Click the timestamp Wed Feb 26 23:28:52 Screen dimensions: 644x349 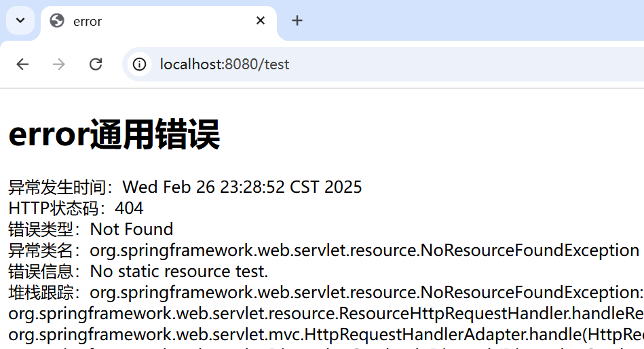(x=204, y=187)
